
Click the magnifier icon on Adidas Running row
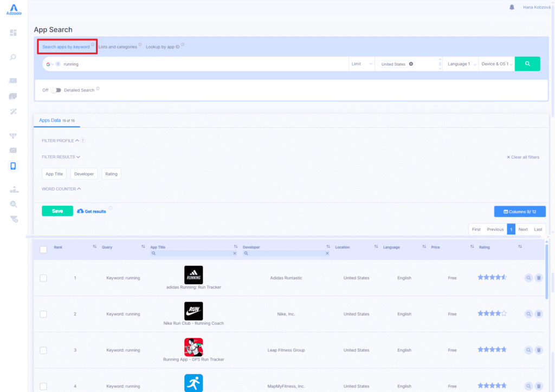click(528, 277)
